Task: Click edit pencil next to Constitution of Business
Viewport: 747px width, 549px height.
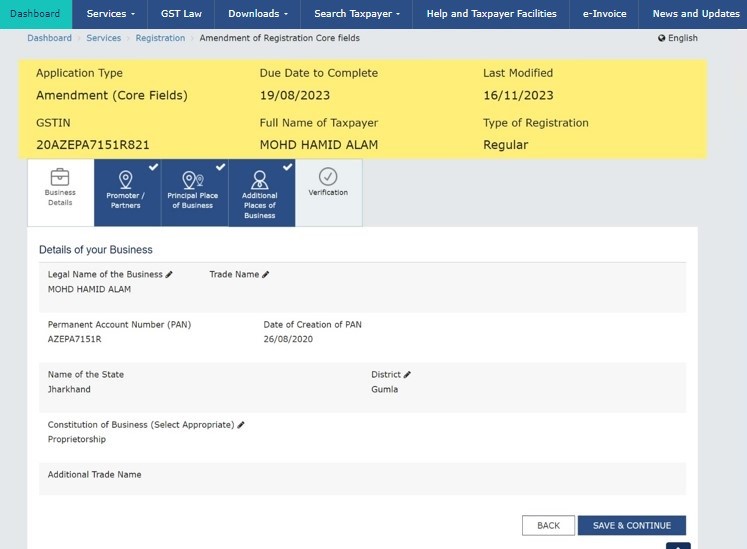Action: [x=241, y=425]
